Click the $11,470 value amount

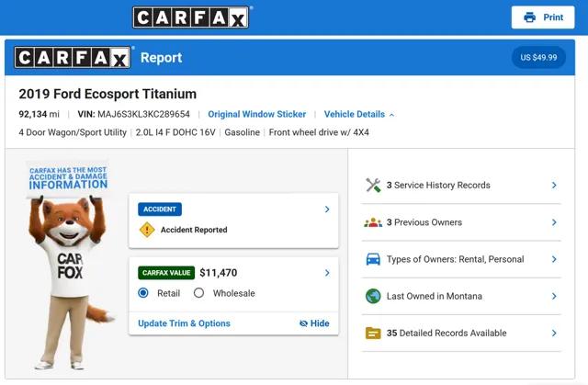click(x=219, y=273)
